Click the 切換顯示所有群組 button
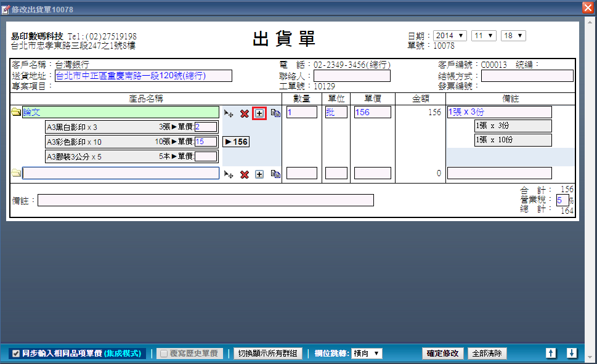The image size is (597, 364). tap(267, 354)
